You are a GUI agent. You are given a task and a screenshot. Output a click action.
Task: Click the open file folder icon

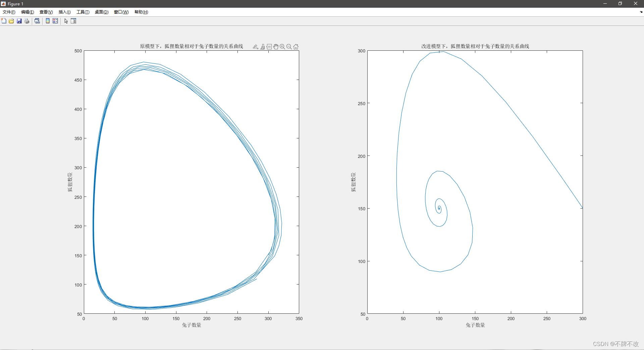[11, 21]
